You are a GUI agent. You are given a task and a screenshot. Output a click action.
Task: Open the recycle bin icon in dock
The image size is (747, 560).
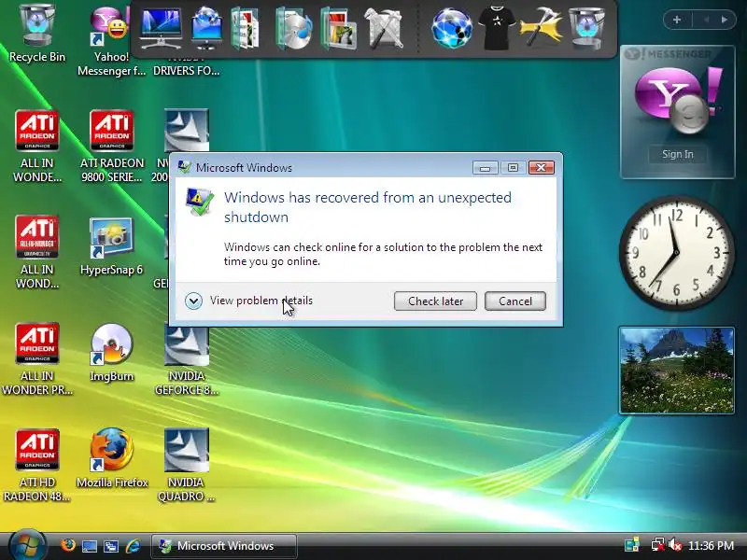click(x=586, y=29)
